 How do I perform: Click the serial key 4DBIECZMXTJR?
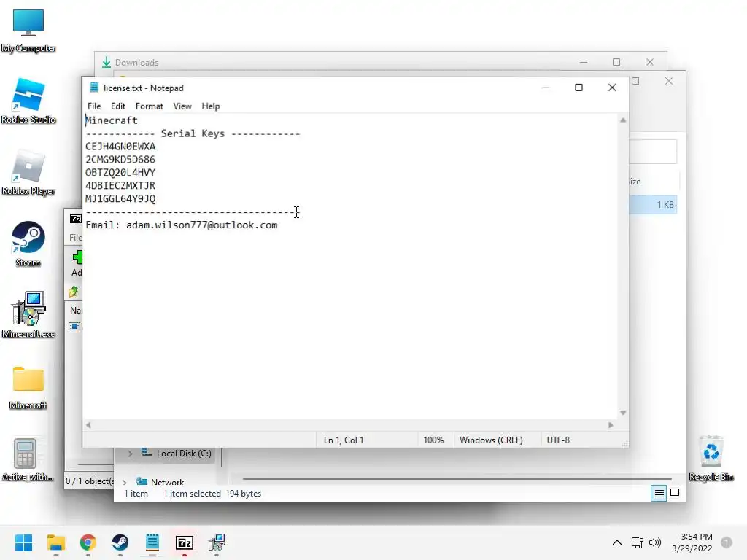120,186
